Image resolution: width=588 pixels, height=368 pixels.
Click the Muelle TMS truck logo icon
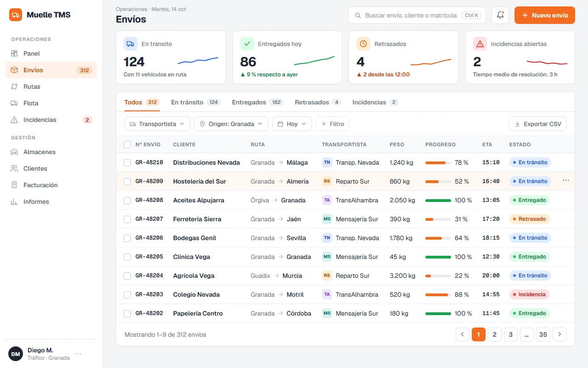pyautogui.click(x=16, y=15)
